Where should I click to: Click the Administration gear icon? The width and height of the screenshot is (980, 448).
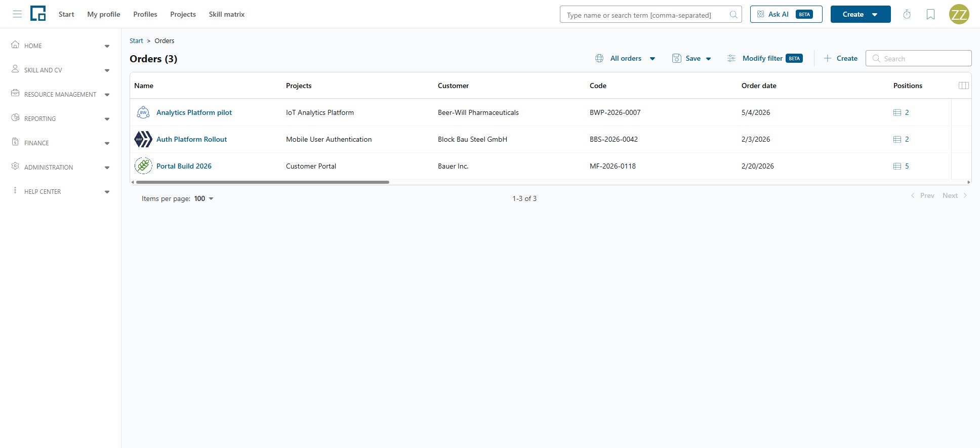point(15,166)
